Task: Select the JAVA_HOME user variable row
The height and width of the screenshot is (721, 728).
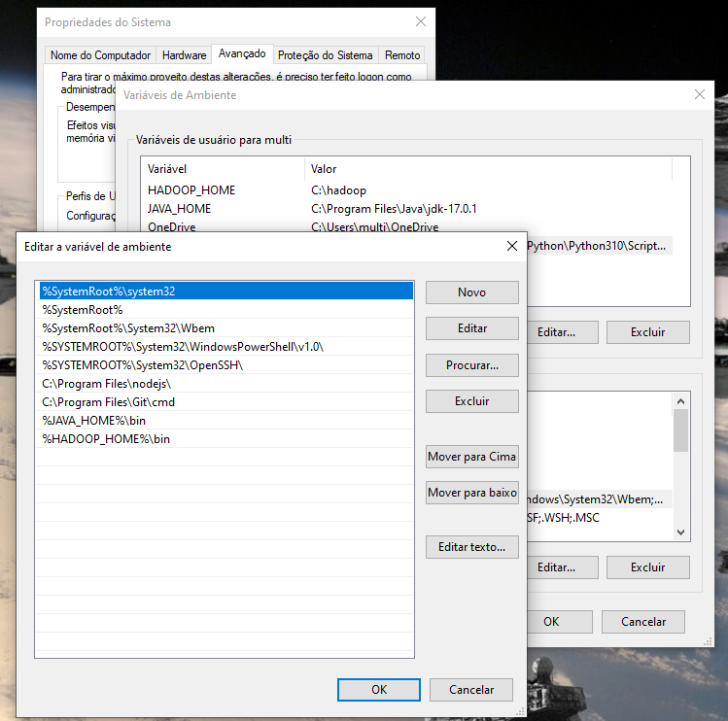Action: 409,209
